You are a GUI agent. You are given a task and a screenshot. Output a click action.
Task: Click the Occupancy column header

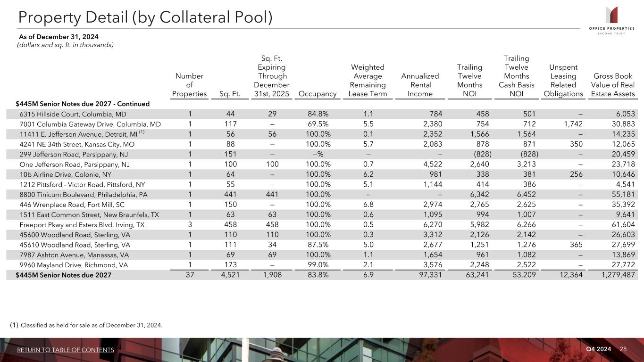(x=316, y=94)
